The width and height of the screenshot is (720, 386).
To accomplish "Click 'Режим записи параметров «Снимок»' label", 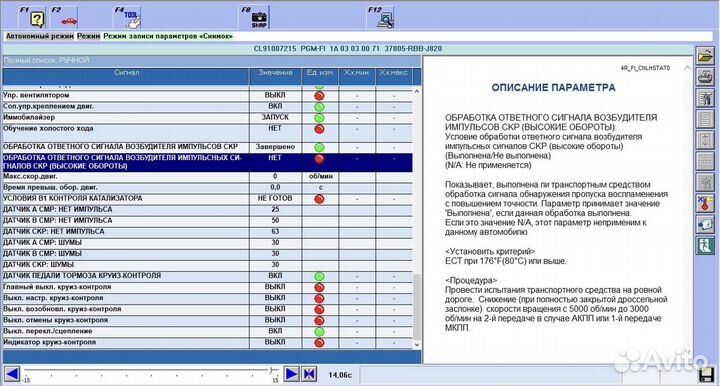I will (168, 36).
